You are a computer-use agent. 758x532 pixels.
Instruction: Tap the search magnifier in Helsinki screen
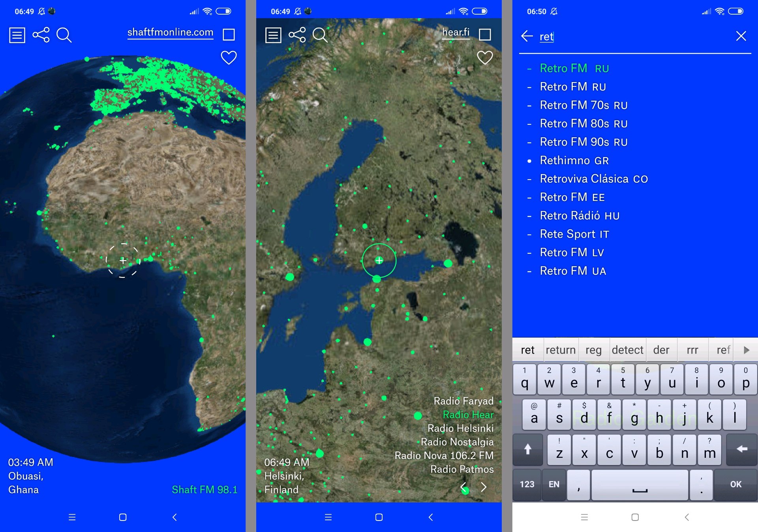320,35
